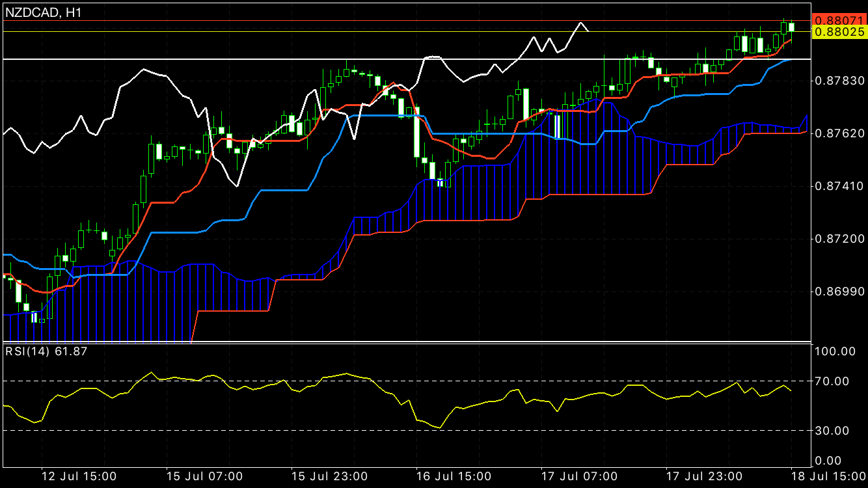The height and width of the screenshot is (488, 868).
Task: Click the 0.87200 price axis value
Action: coord(839,239)
